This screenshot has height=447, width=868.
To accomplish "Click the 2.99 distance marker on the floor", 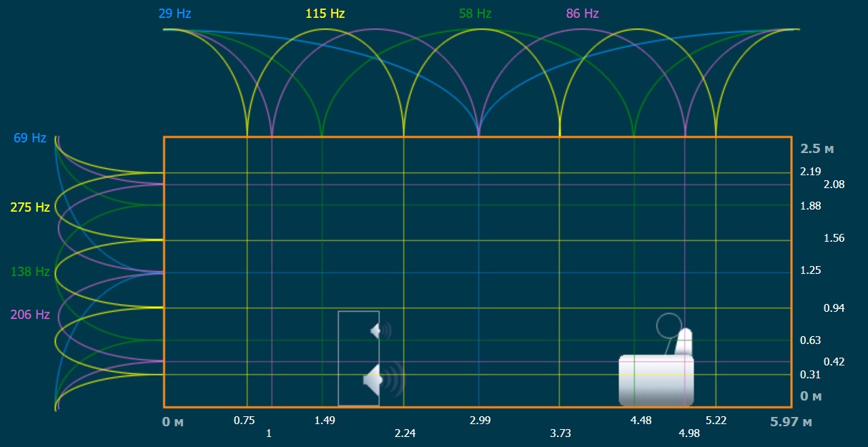I will point(480,421).
